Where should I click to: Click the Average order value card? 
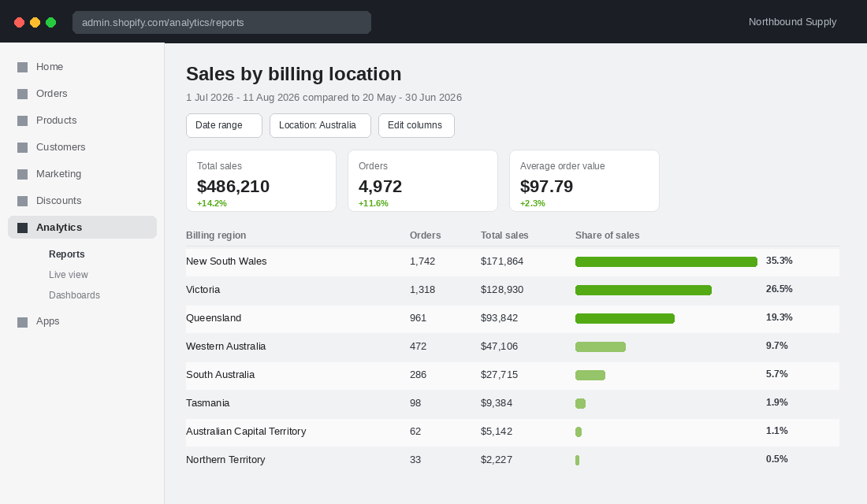[x=585, y=180]
